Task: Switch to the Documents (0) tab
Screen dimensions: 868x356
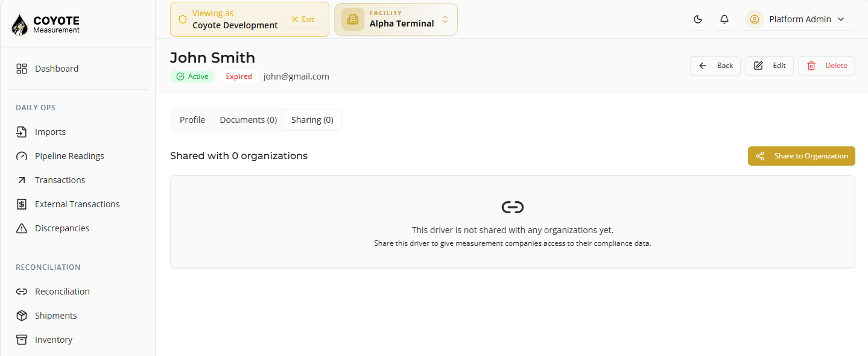Action: [249, 120]
